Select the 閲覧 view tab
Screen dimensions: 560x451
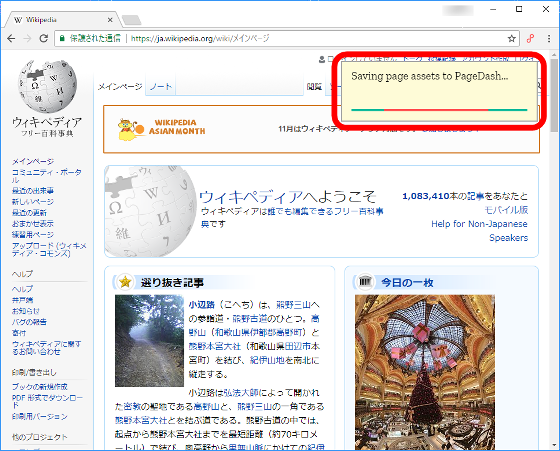pos(314,87)
